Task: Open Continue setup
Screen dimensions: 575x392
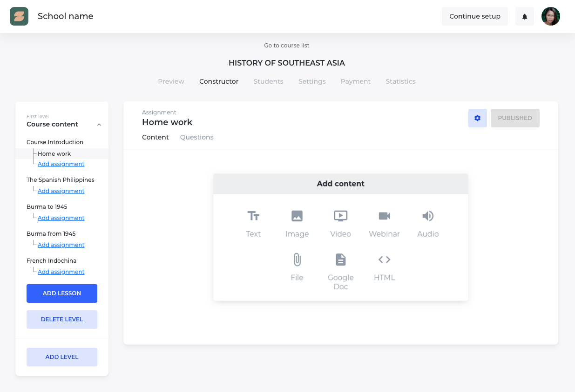Action: (x=474, y=16)
